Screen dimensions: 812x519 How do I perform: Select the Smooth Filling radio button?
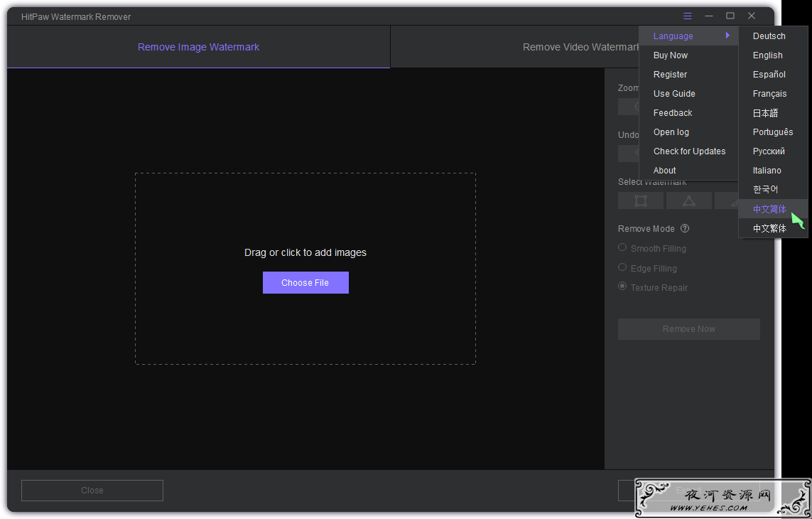(622, 248)
